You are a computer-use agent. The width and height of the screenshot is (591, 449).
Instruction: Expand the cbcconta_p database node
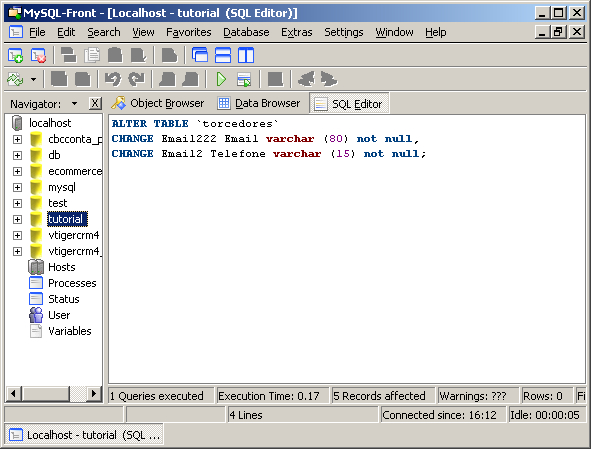[x=17, y=139]
